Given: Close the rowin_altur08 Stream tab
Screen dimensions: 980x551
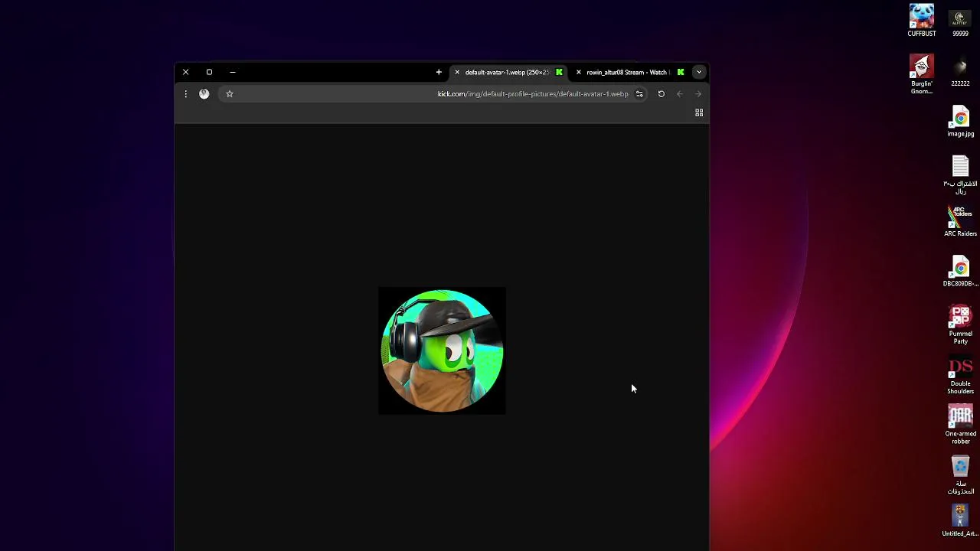Looking at the screenshot, I should [x=579, y=72].
